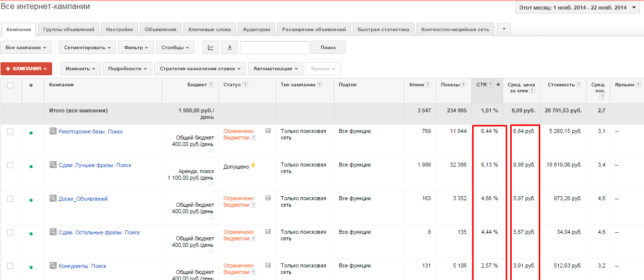Image resolution: width=644 pixels, height=280 pixels.
Task: Open Стратегия назначения ставок dropdown
Action: click(200, 69)
